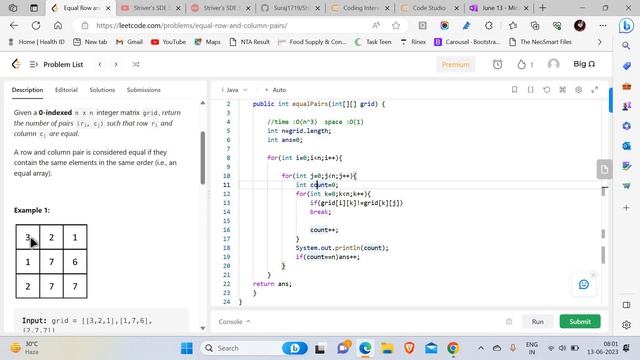Open the YouTube bookmark
This screenshot has height=360, width=640.
tap(168, 42)
